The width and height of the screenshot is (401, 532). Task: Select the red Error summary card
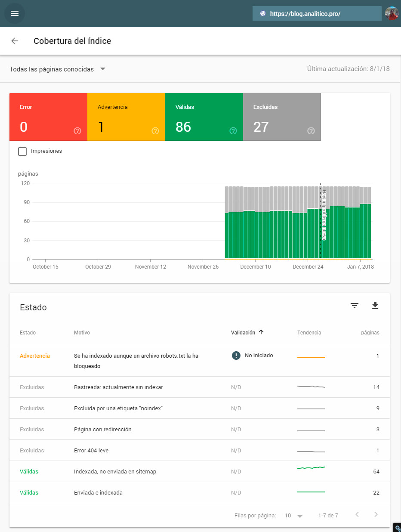tap(48, 117)
